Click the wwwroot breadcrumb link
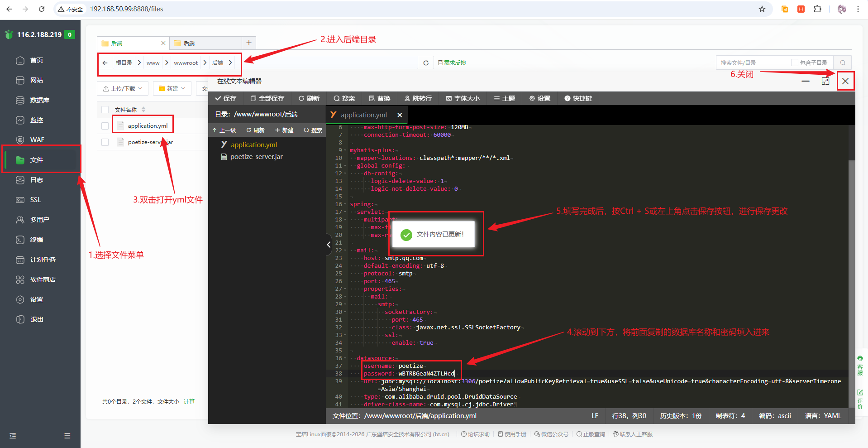The height and width of the screenshot is (448, 868). (x=186, y=63)
